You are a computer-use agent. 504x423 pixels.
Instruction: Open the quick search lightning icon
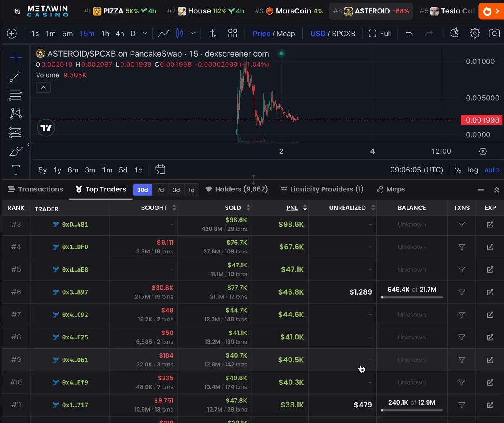coord(455,34)
